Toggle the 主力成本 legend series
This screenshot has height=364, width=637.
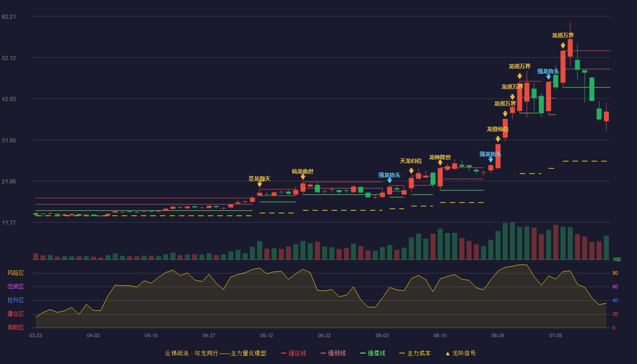click(415, 353)
